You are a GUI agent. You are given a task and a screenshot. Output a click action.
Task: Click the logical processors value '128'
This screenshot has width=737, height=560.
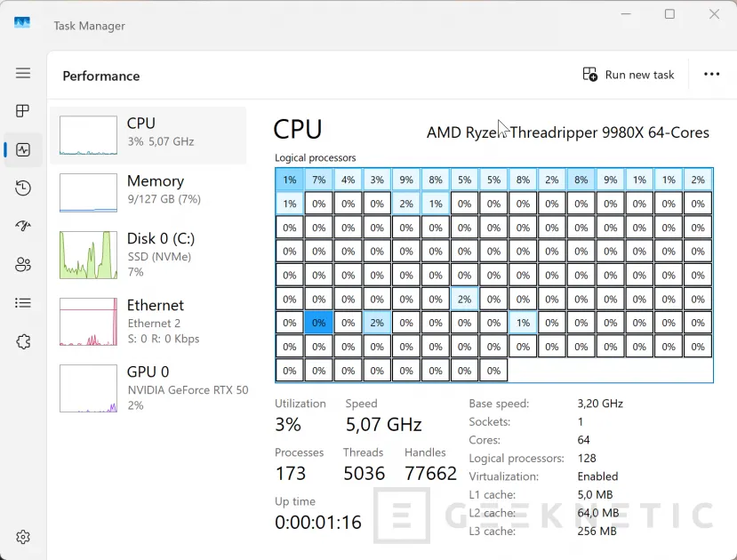[x=587, y=458]
